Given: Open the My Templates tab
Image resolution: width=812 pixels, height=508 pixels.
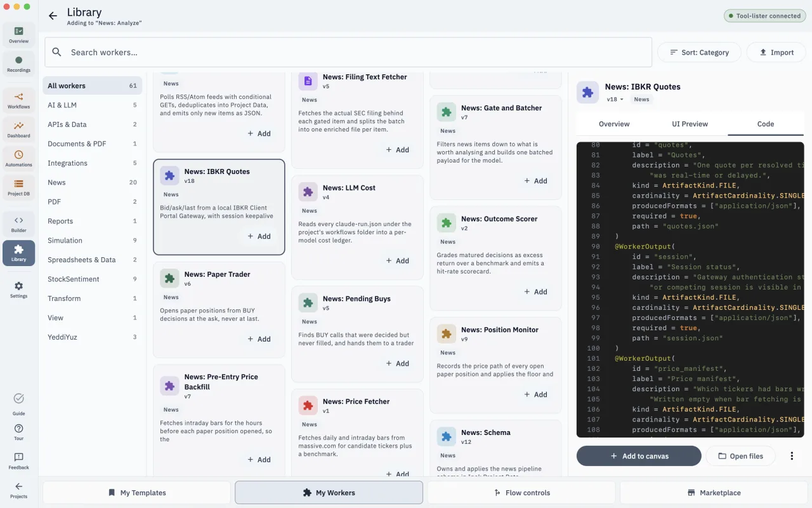Looking at the screenshot, I should click(x=137, y=493).
